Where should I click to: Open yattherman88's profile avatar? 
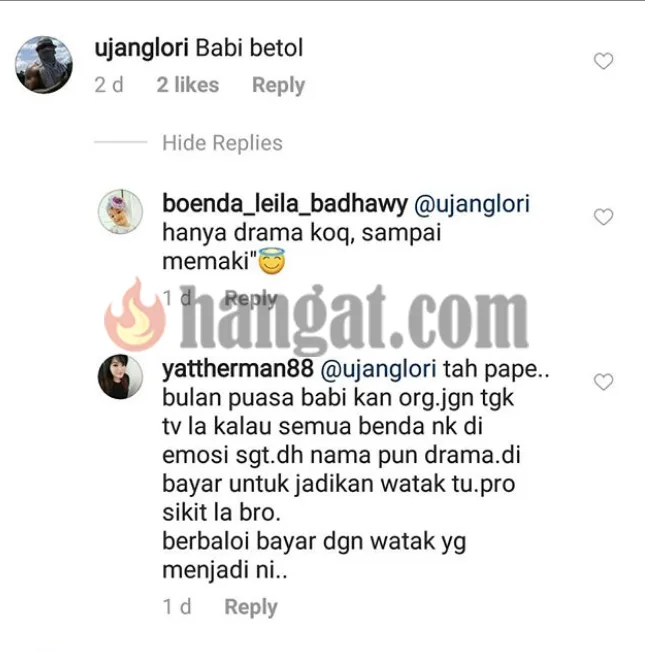pyautogui.click(x=120, y=377)
